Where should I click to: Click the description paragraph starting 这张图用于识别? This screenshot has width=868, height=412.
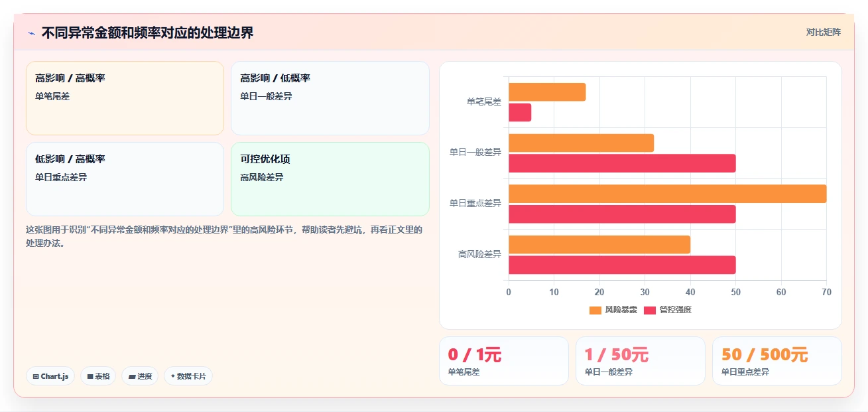[x=224, y=236]
